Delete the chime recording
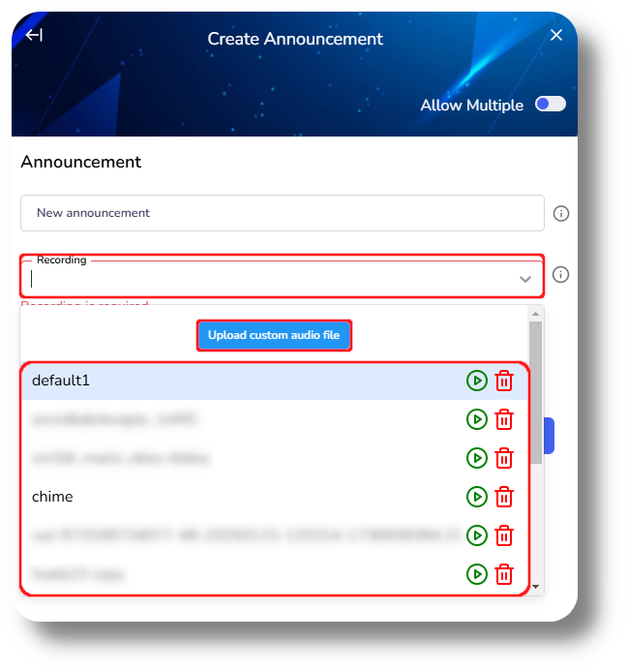The image size is (628, 672). point(504,497)
